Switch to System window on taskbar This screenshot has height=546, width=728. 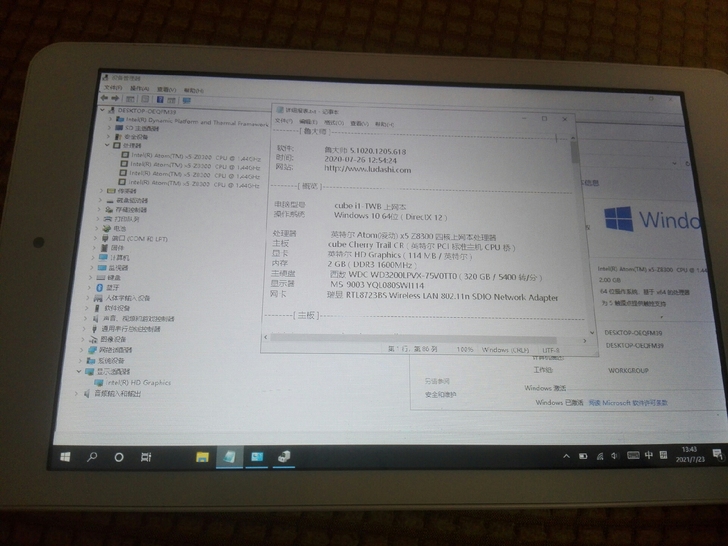(x=257, y=457)
